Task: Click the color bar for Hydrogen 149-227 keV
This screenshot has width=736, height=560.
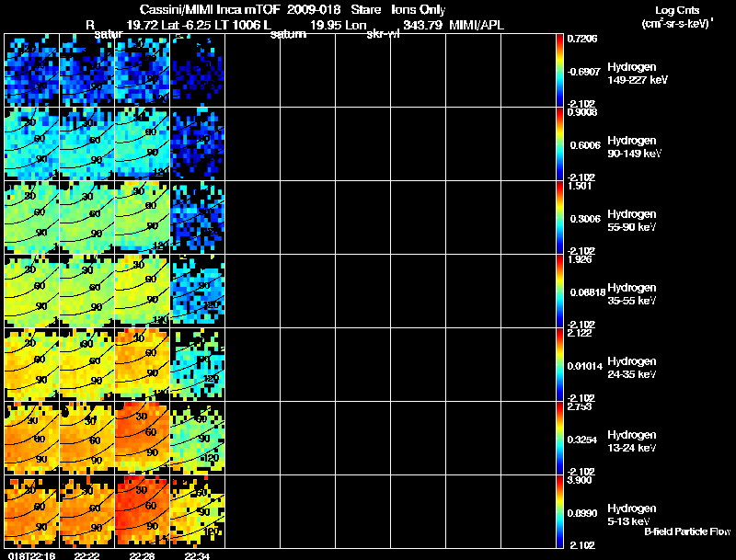Action: click(x=561, y=70)
